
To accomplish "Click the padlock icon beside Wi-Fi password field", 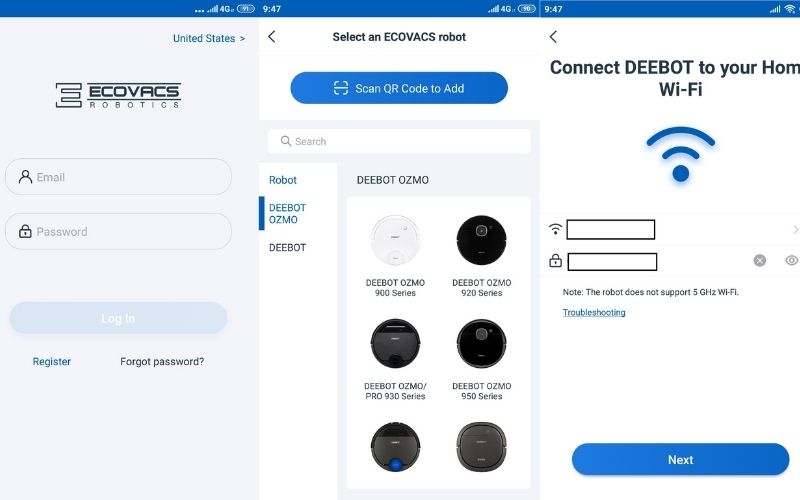I will coord(556,261).
